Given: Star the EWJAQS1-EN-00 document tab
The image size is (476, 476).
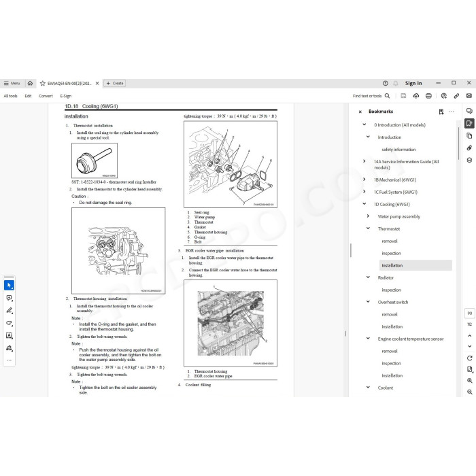Looking at the screenshot, I should [x=42, y=83].
